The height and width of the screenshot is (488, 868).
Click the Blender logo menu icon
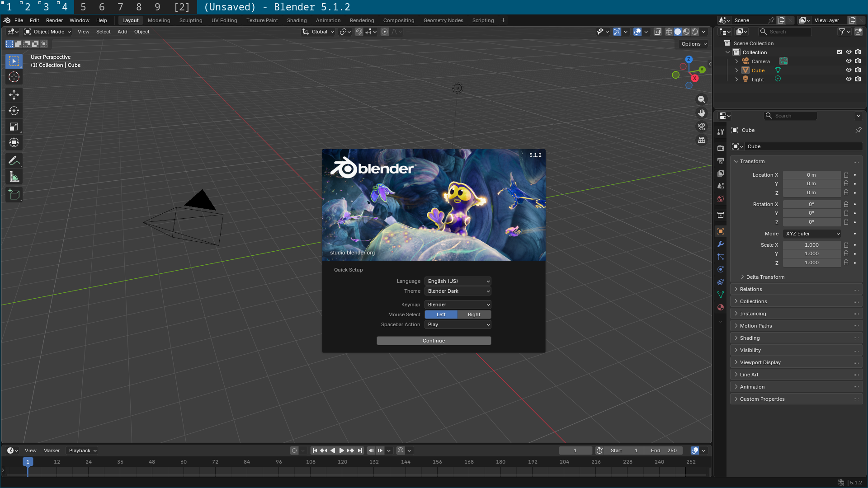(7, 20)
